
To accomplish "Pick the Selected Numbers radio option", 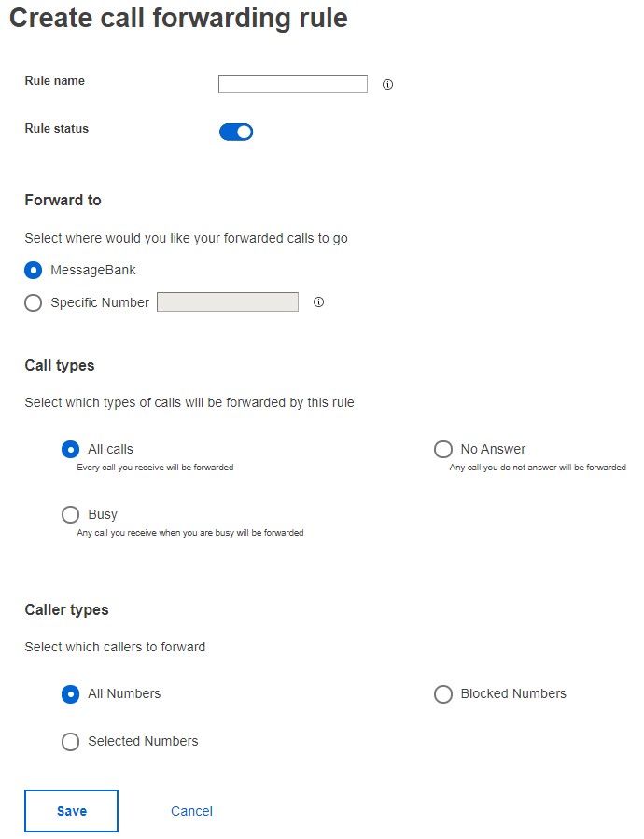I will (70, 741).
